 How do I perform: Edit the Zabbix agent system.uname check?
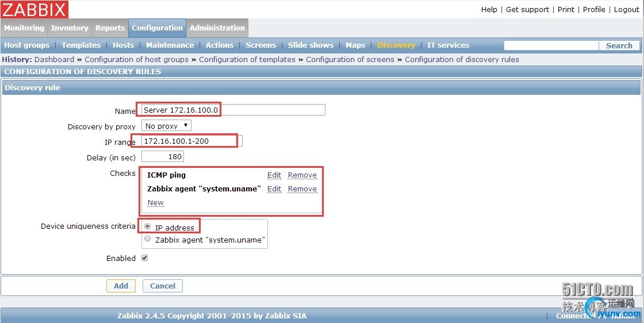click(x=274, y=189)
